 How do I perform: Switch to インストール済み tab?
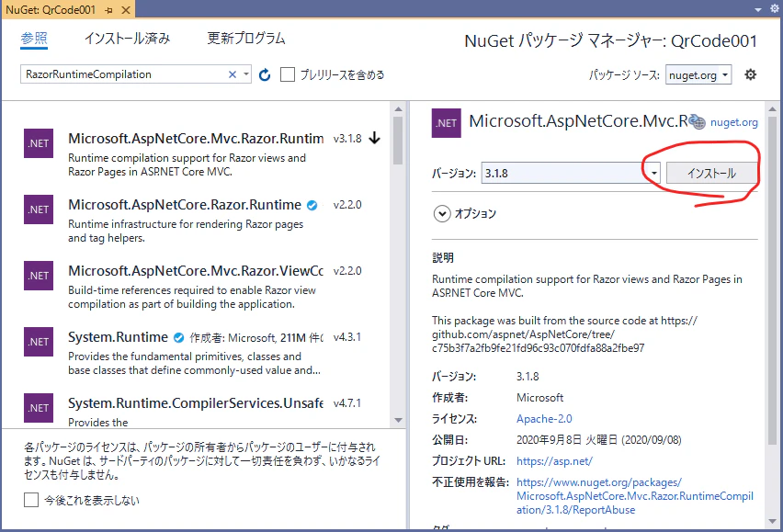click(x=128, y=38)
